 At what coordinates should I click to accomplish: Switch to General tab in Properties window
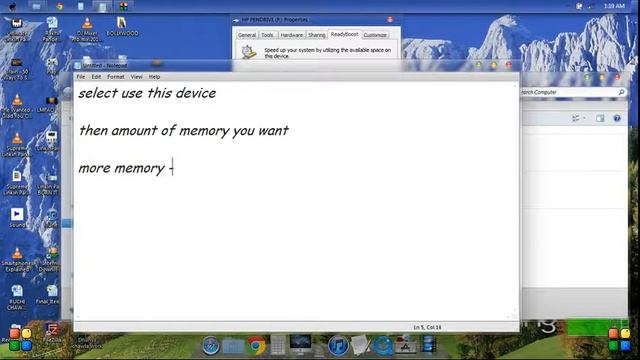(x=247, y=35)
